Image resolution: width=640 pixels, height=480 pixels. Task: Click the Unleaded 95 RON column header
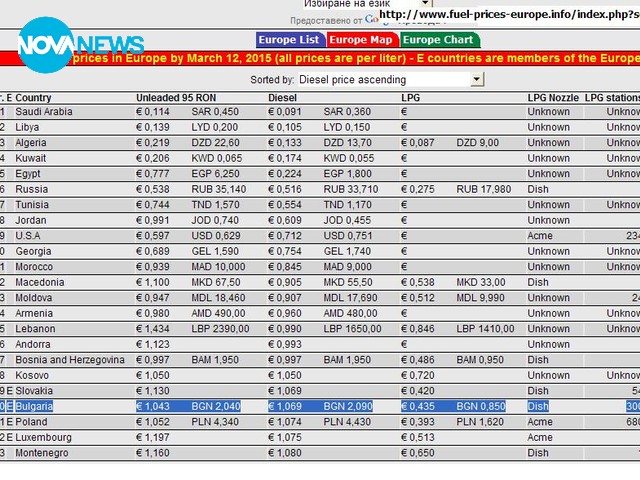[x=175, y=98]
